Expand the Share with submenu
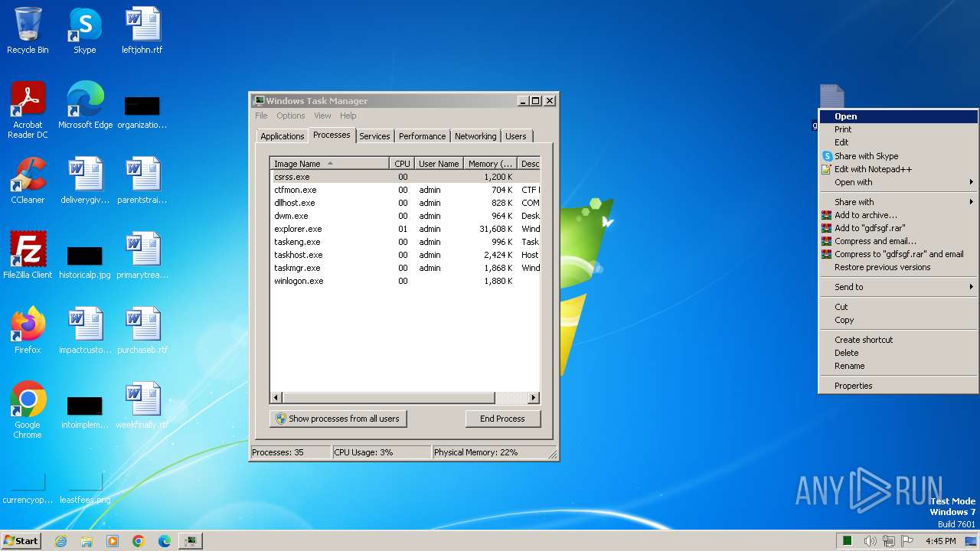This screenshot has height=551, width=980. click(x=898, y=202)
